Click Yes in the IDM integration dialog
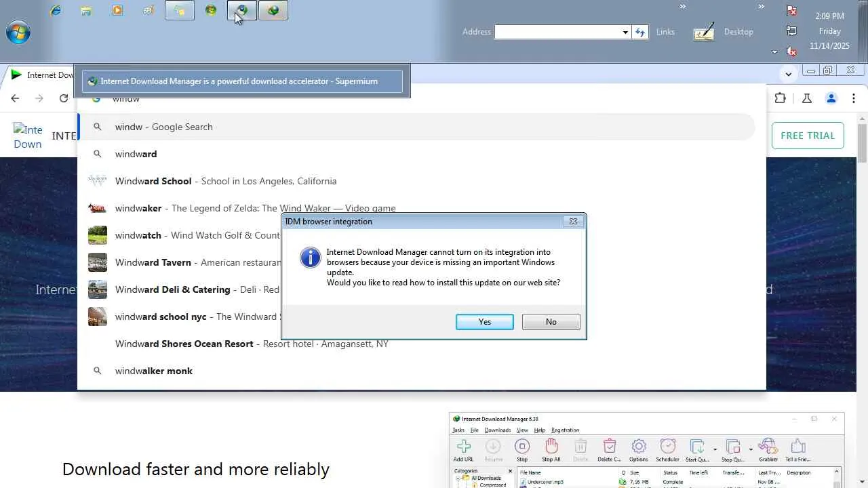This screenshot has width=868, height=488. click(485, 322)
